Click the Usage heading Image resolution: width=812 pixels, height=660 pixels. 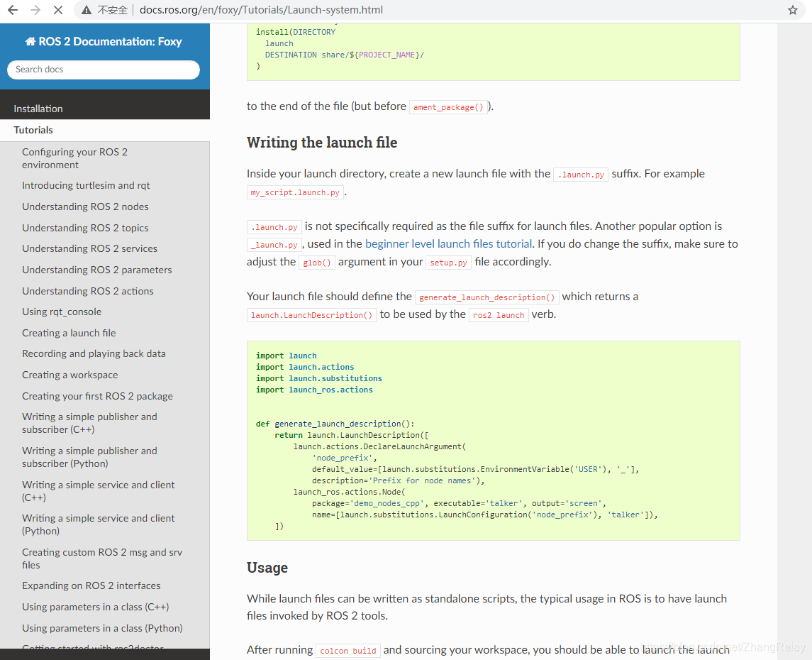click(267, 568)
